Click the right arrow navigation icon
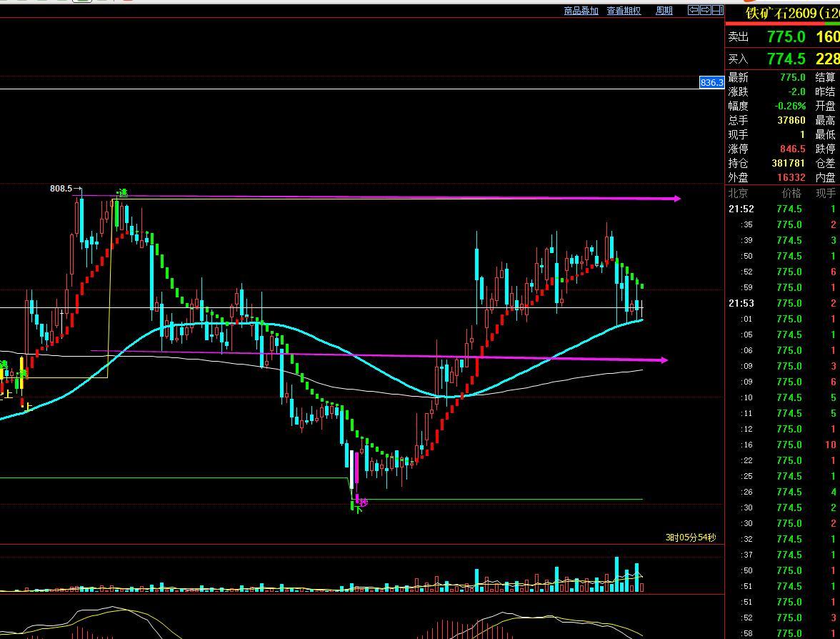 pos(706,10)
